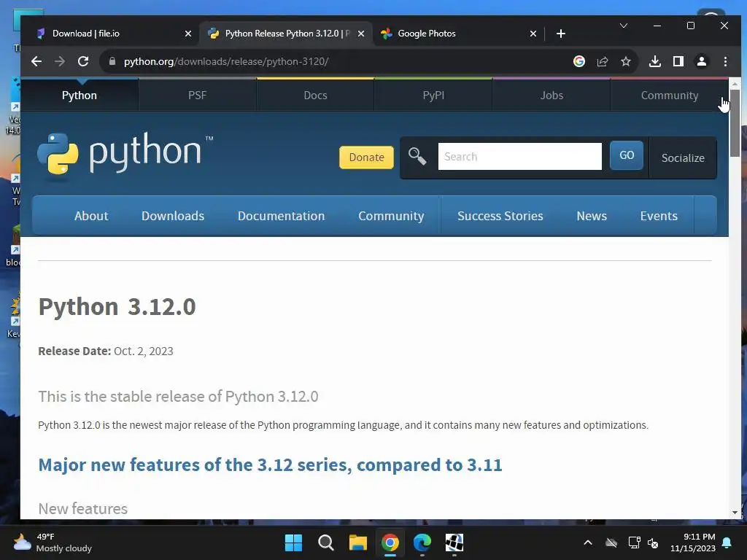
Task: Open the Socialize menu
Action: (683, 157)
